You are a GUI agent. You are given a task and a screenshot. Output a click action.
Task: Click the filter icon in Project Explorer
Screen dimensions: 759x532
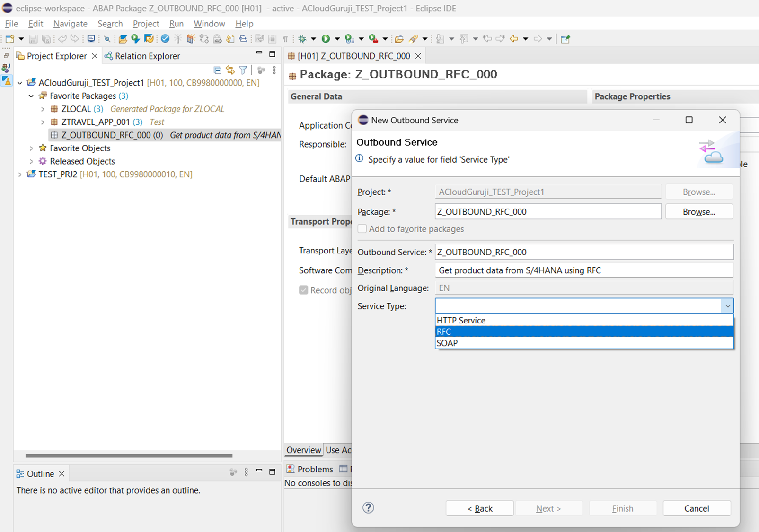(243, 70)
